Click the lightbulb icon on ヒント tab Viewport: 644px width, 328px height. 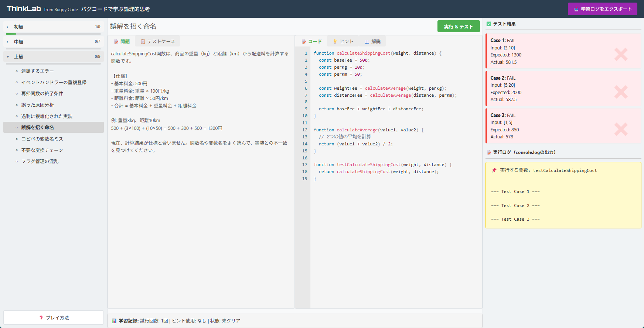[x=335, y=42]
